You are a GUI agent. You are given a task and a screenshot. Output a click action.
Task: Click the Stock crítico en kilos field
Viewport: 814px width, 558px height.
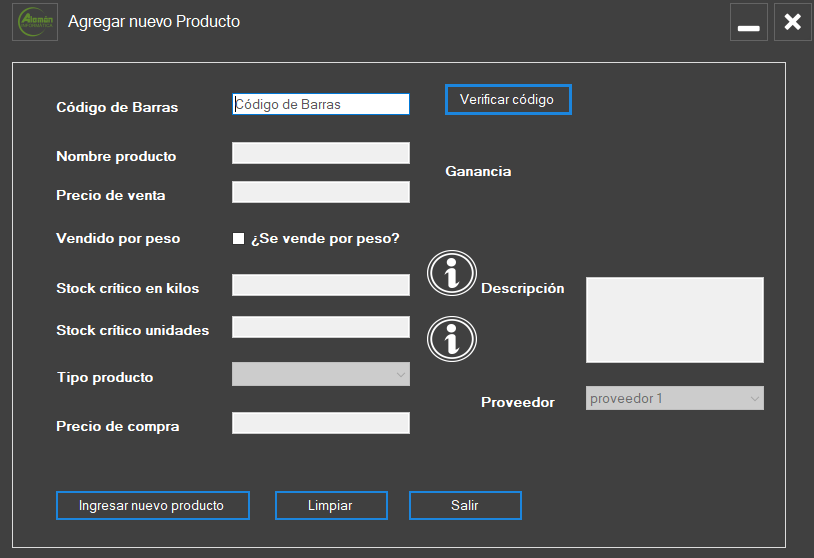pyautogui.click(x=320, y=285)
